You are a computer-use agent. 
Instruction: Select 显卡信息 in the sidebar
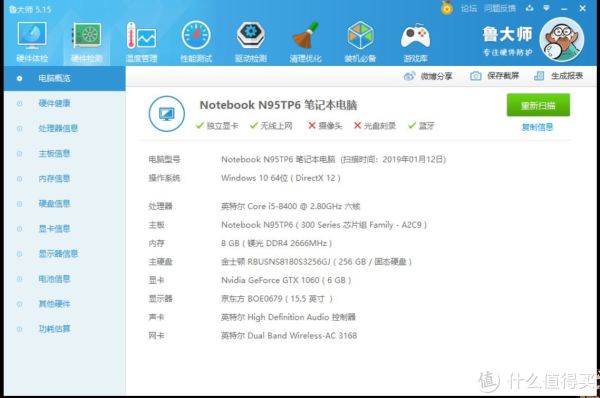[54, 229]
